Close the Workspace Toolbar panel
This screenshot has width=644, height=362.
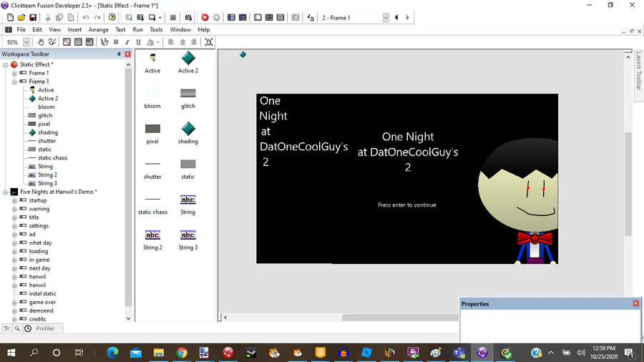(x=128, y=54)
